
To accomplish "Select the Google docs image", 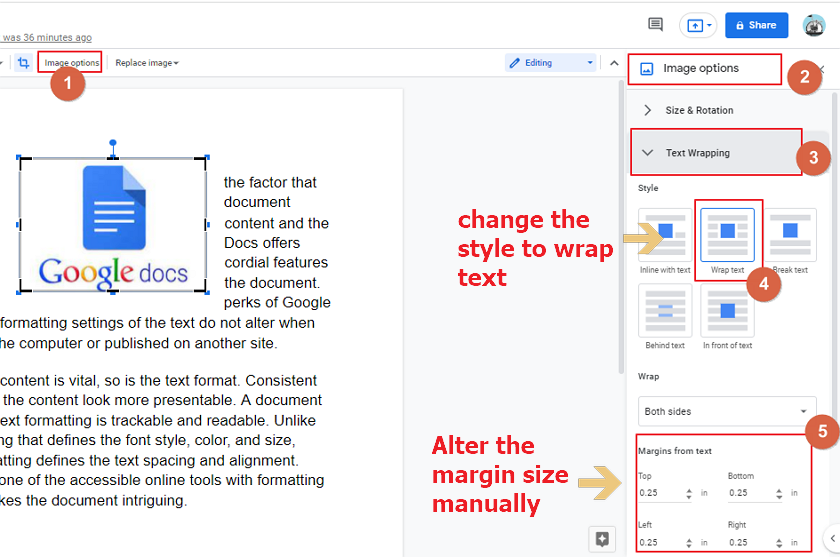I will coord(113,225).
